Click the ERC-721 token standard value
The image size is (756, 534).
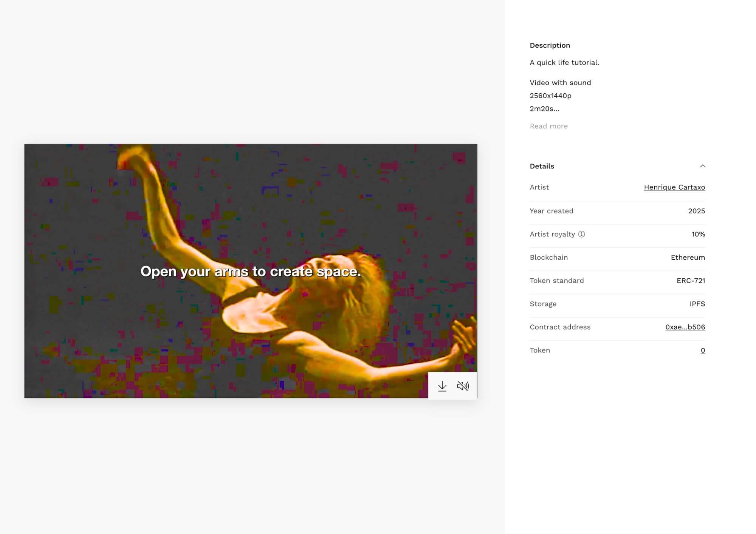coord(691,281)
